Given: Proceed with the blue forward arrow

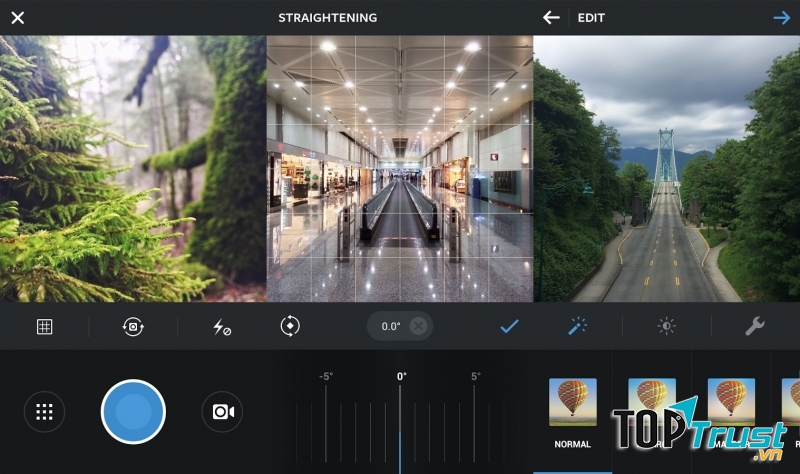Looking at the screenshot, I should point(781,17).
